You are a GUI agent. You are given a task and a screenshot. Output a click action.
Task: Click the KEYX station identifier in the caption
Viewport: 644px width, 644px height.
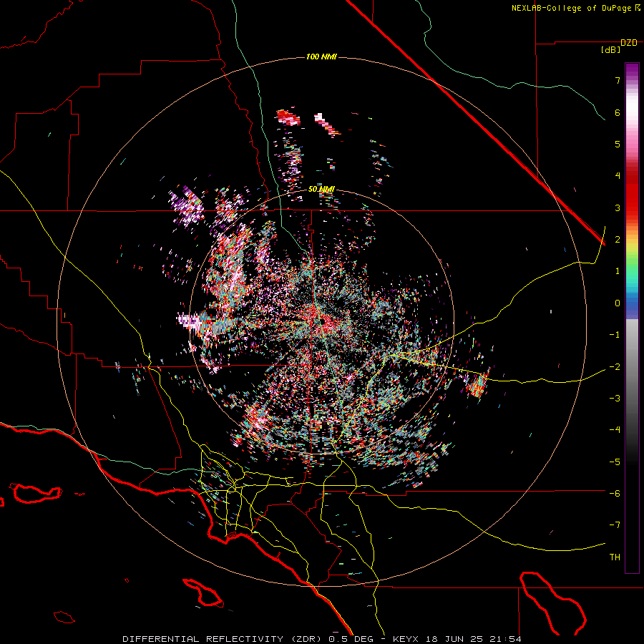(x=406, y=639)
